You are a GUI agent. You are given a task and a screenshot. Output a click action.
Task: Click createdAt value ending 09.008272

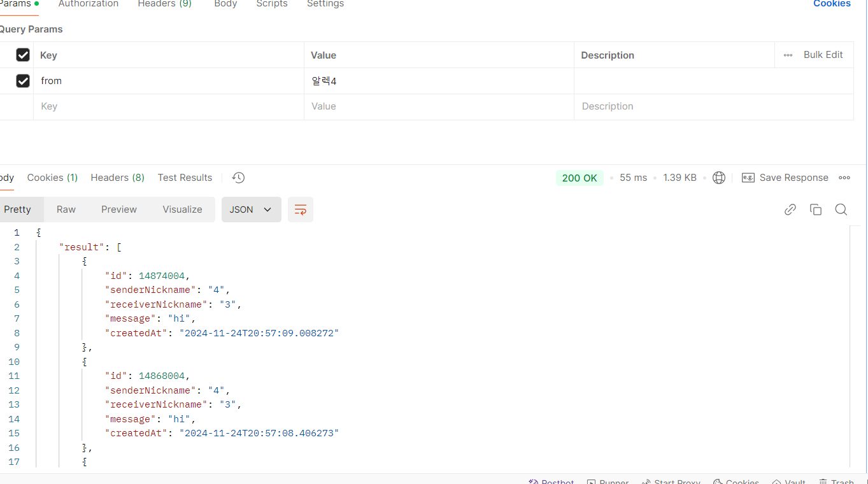pos(259,333)
